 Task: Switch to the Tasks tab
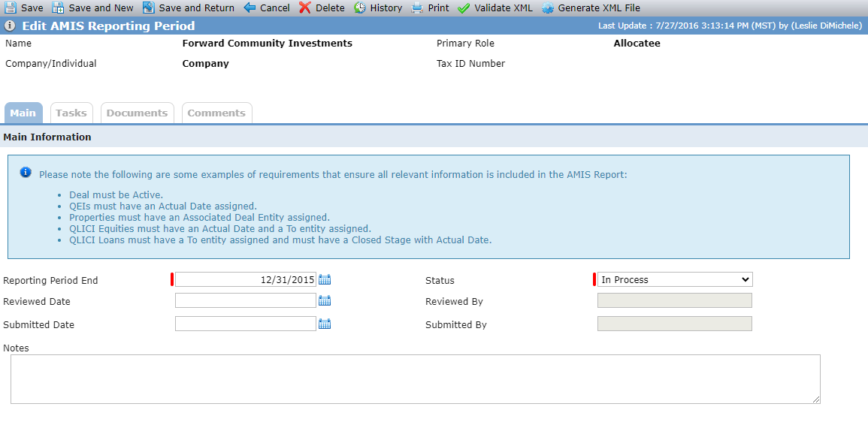coord(71,113)
